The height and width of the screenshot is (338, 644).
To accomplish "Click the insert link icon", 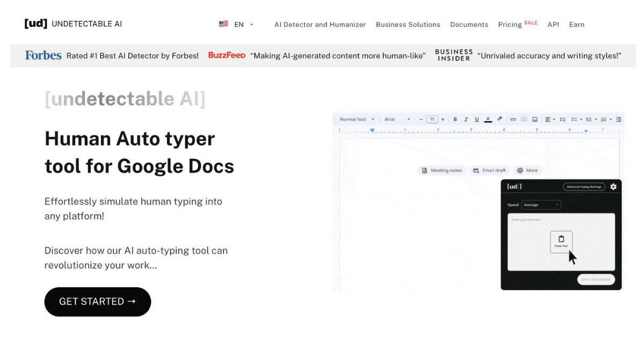I will 513,119.
